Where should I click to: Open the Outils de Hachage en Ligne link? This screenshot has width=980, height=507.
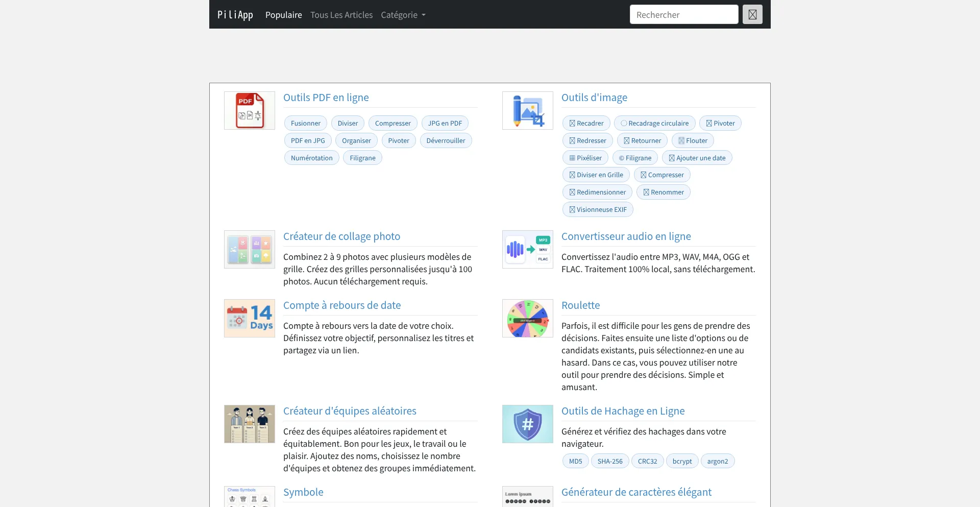coord(623,411)
